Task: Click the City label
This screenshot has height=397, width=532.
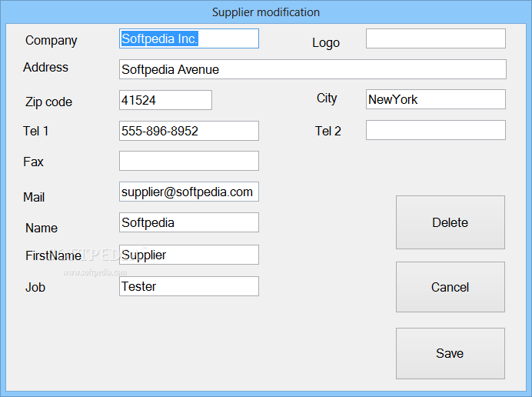Action: pos(327,98)
